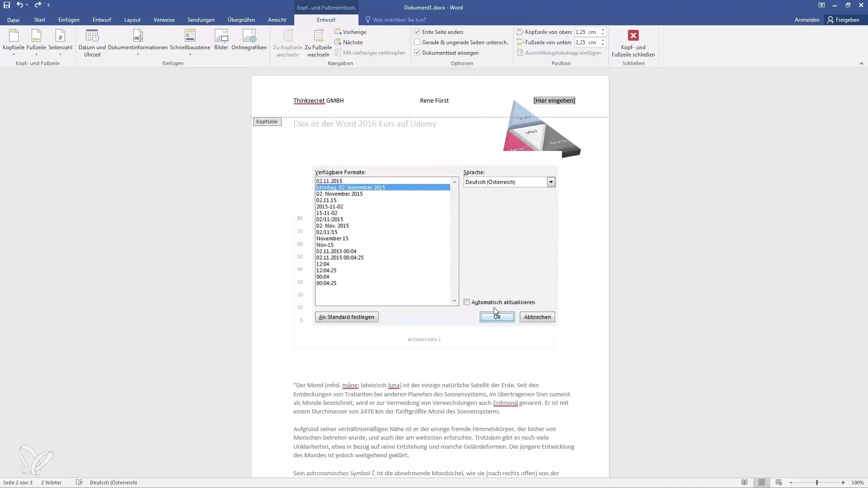The width and height of the screenshot is (868, 488).
Task: Switch to the Ansicht tab
Action: click(277, 20)
